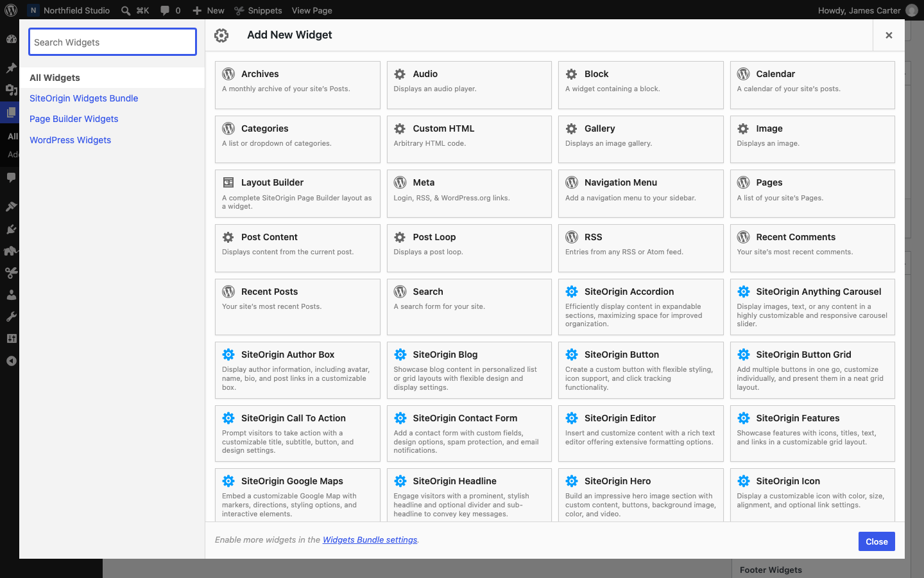The height and width of the screenshot is (578, 924).
Task: Click the Add New Widget header gear icon
Action: click(x=221, y=35)
